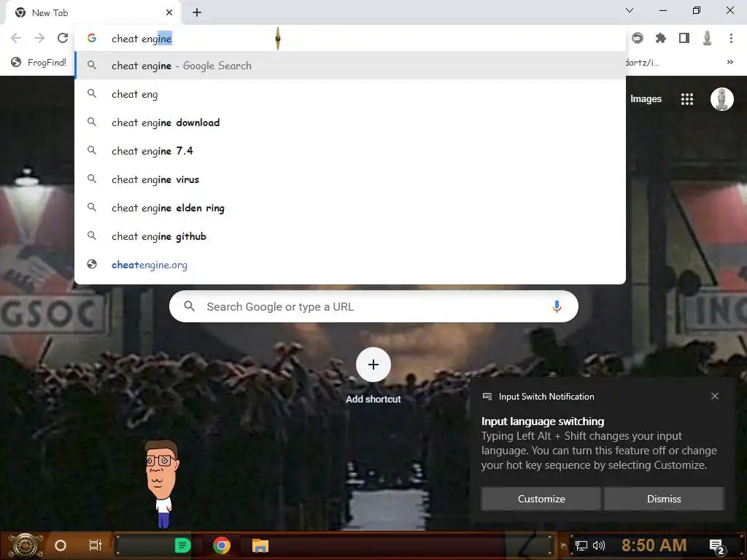747x560 pixels.
Task: Show hidden bookmarks with the double chevron
Action: click(x=729, y=63)
